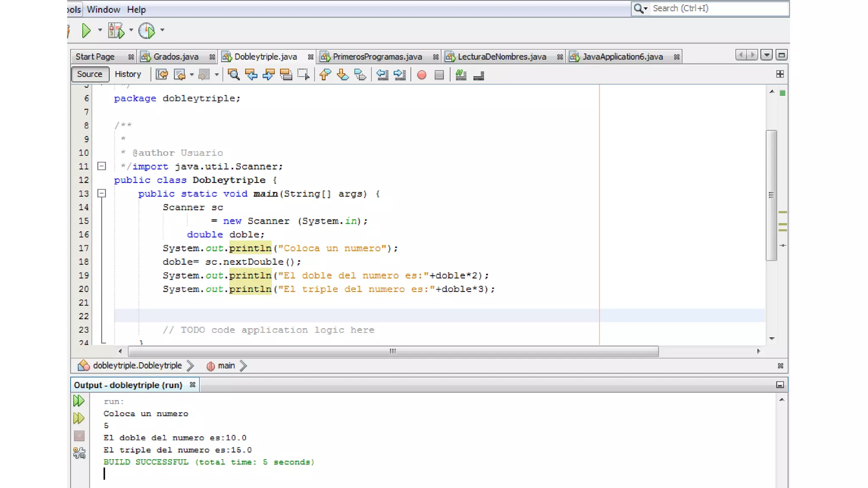
Task: Click the Profile Project clock icon
Action: tap(147, 30)
